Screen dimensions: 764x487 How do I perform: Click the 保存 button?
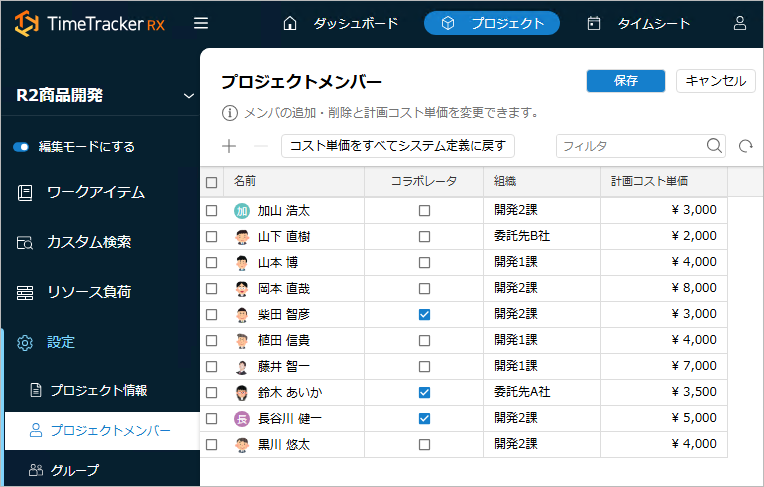(626, 81)
